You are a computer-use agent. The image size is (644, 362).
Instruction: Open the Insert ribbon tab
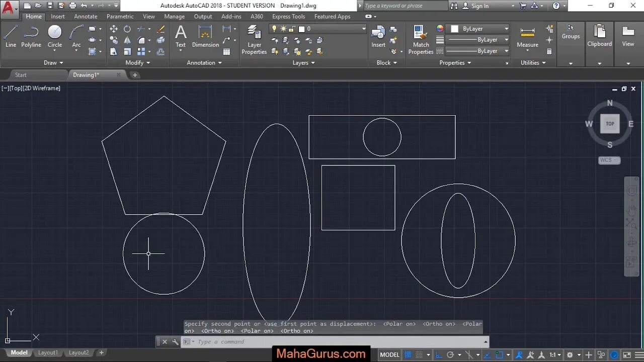[x=58, y=17]
